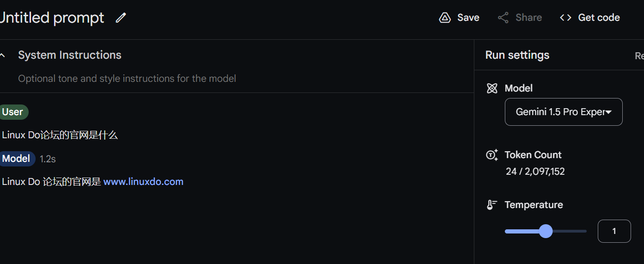Open the Gemini 1.5 Pro model dropdown
This screenshot has height=264, width=644.
[564, 112]
